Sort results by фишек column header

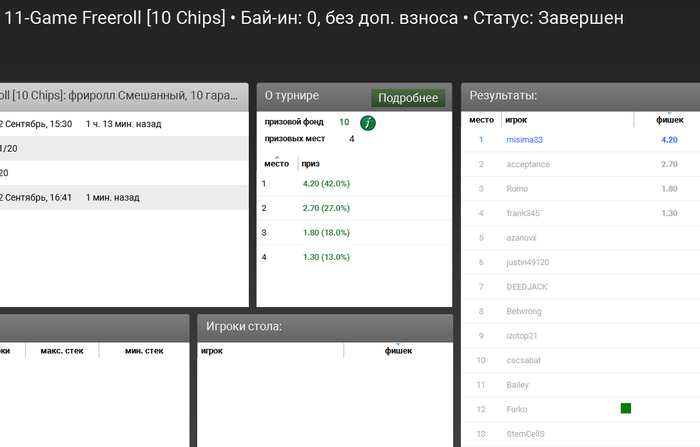(x=670, y=120)
